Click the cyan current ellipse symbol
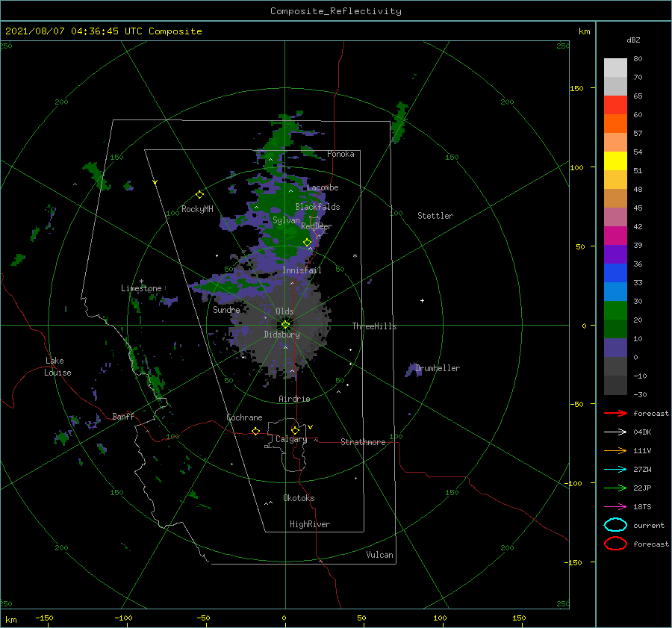The image size is (672, 628). click(x=615, y=525)
